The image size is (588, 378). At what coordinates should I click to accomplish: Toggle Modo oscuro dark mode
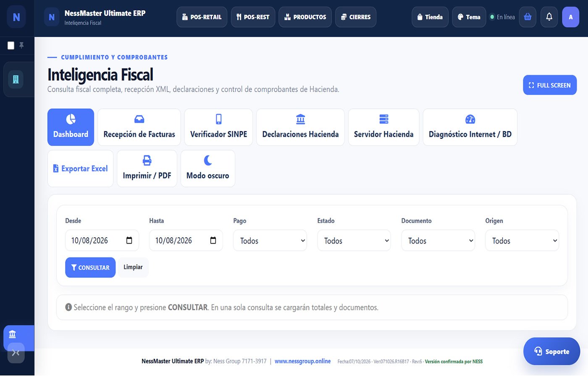pos(208,168)
